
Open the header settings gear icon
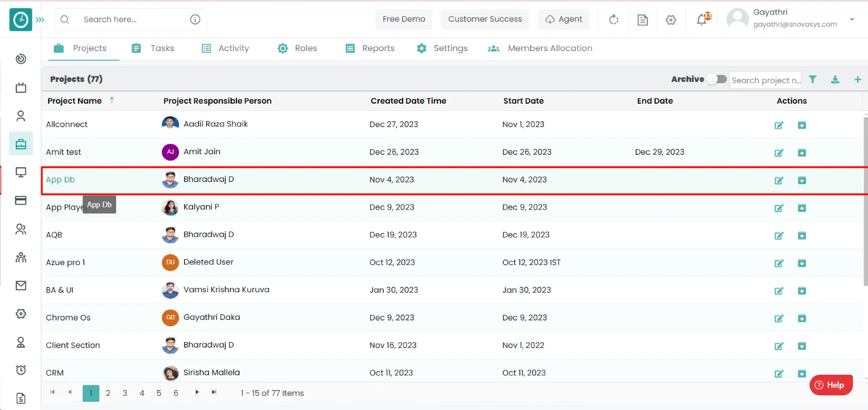pyautogui.click(x=671, y=20)
